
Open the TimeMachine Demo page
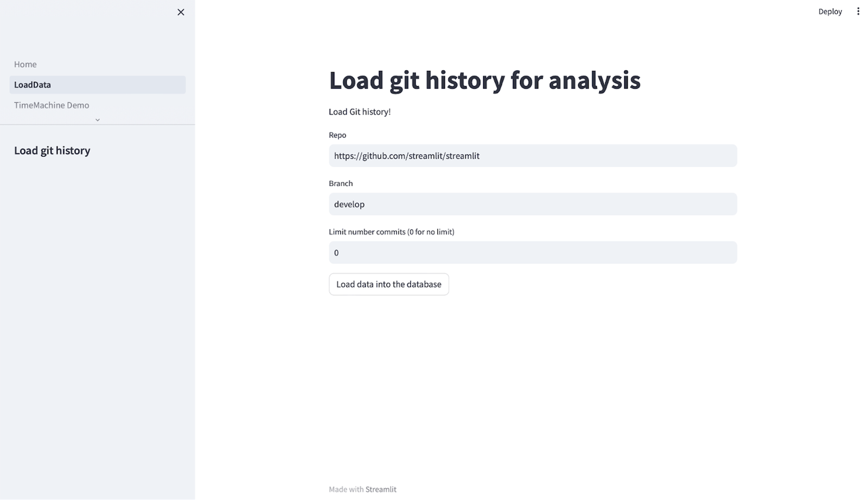pyautogui.click(x=51, y=105)
